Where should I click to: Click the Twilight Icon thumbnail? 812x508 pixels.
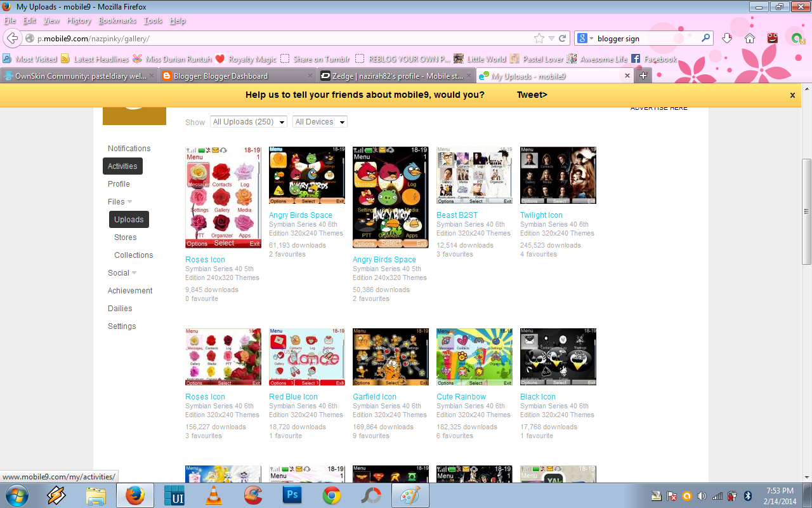coord(558,175)
